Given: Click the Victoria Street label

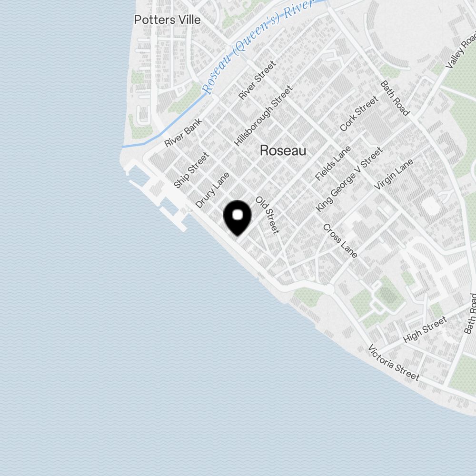Looking at the screenshot, I should pos(394,363).
